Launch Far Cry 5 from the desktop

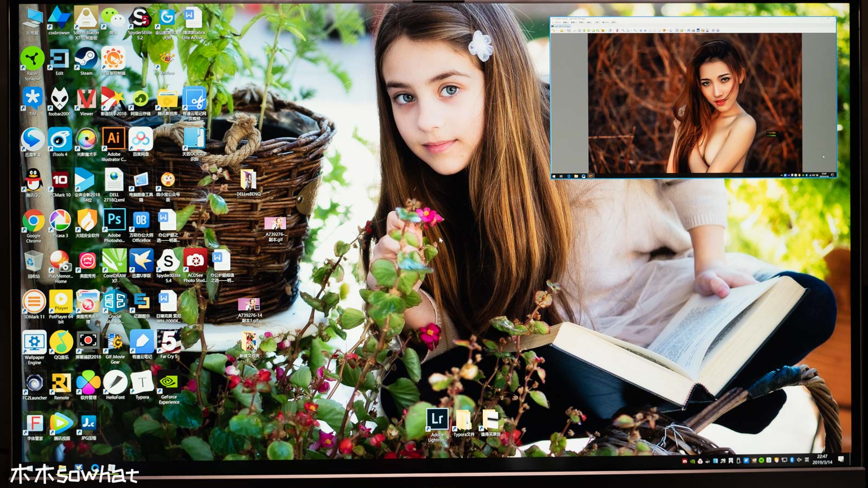[x=169, y=345]
